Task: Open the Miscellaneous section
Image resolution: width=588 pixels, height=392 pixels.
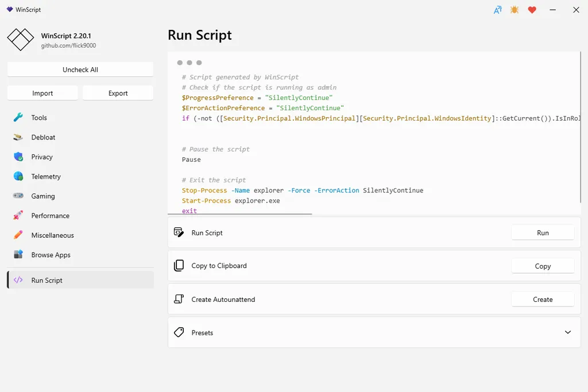Action: [80, 235]
